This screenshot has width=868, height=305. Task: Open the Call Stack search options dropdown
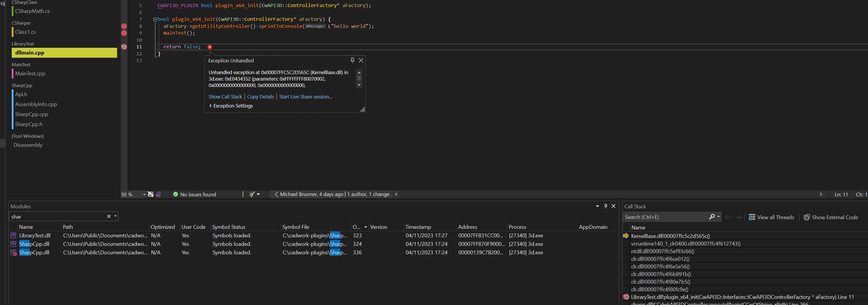coord(718,217)
